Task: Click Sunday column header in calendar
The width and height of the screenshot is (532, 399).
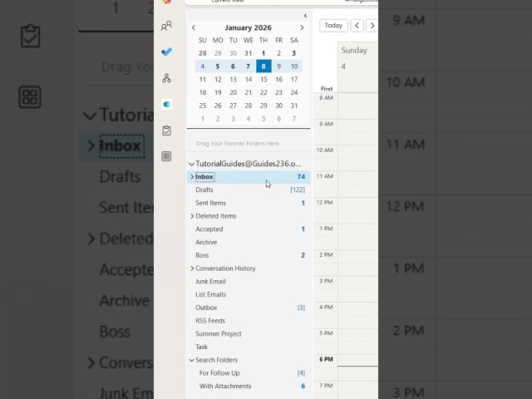Action: pyautogui.click(x=354, y=50)
